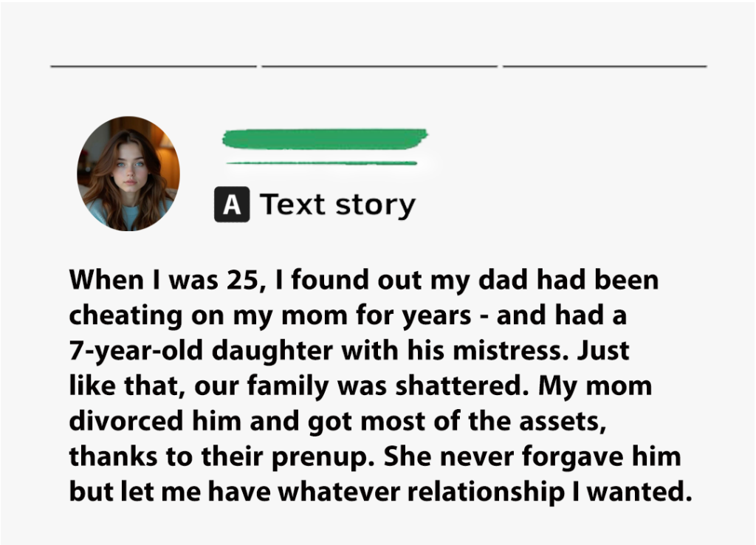Jump to the second story progress segment

[379, 66]
